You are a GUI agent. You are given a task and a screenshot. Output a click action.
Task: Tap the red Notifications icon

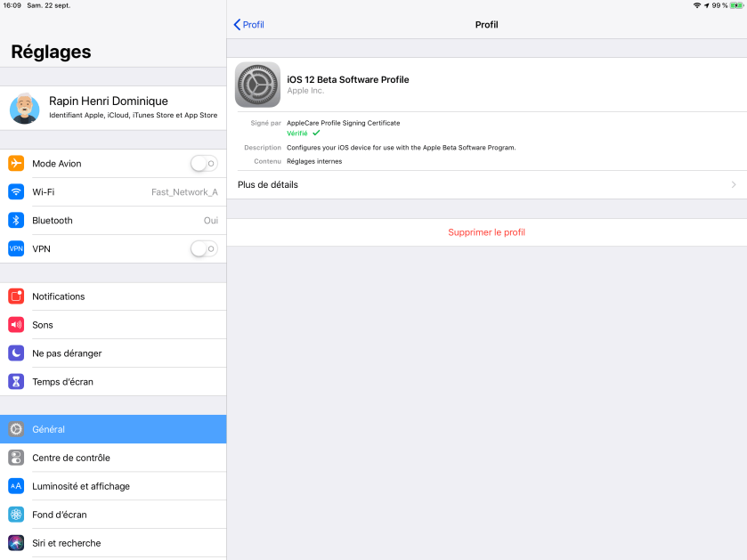point(16,296)
